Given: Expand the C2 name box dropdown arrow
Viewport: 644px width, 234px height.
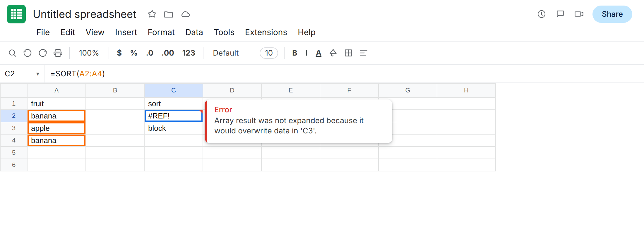Looking at the screenshot, I should tap(38, 74).
